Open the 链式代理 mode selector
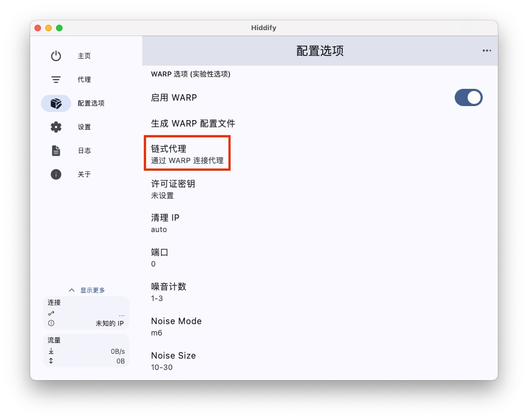Viewport: 528px width, 420px height. 187,154
